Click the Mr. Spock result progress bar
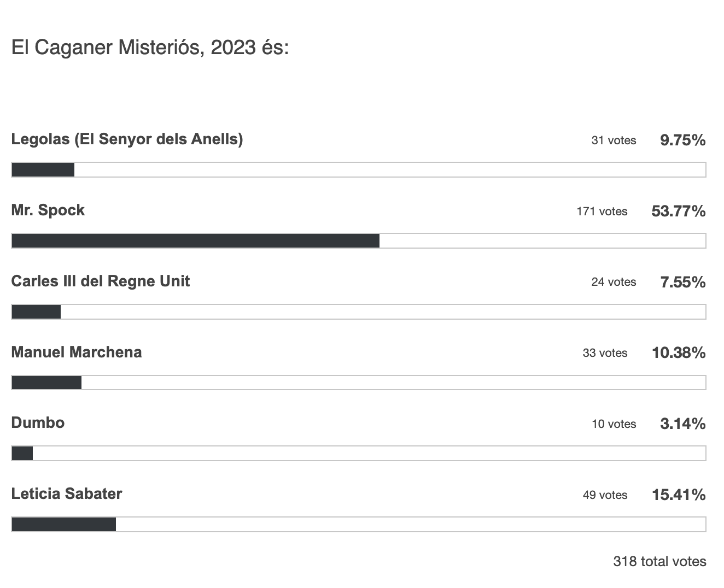Viewport: 724px width, 588px height. 359,240
